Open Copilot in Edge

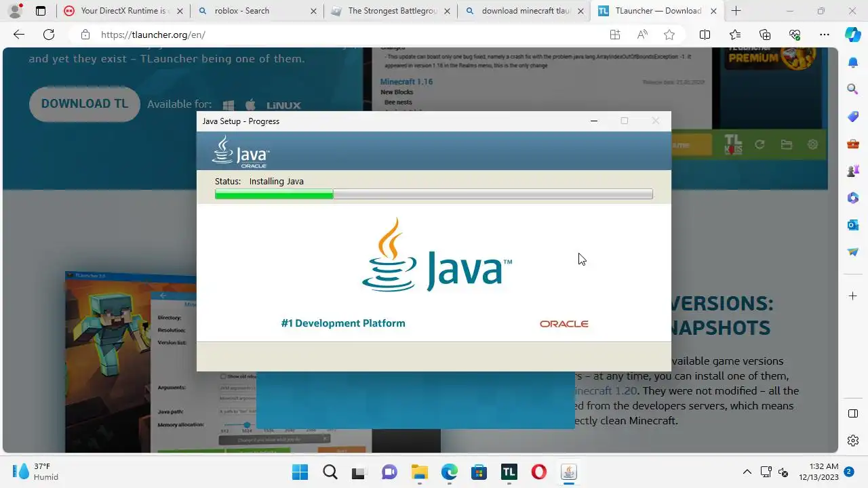(x=853, y=35)
